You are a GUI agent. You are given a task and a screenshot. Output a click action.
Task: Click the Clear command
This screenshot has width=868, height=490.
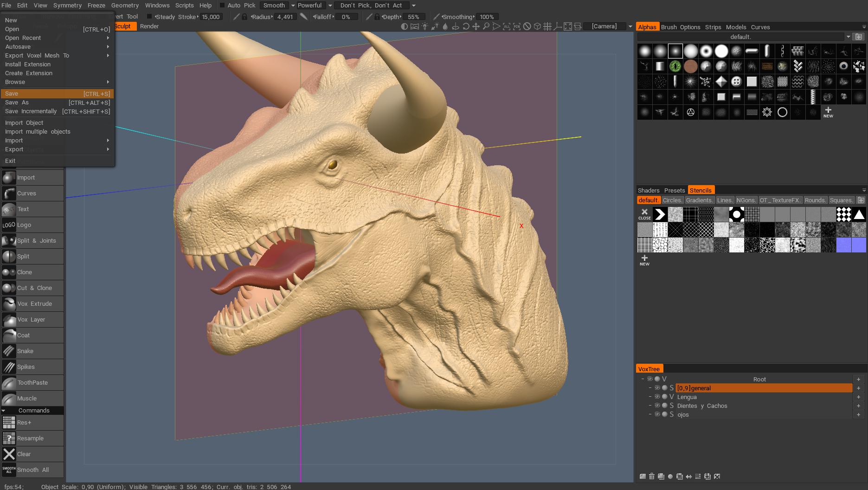pos(32,454)
